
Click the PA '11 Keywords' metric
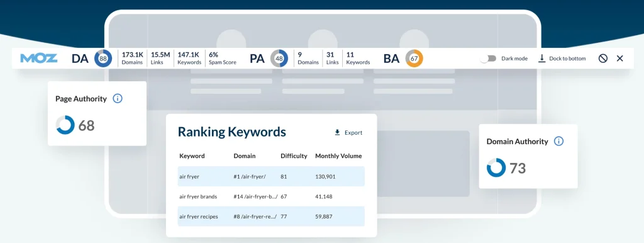pos(358,59)
